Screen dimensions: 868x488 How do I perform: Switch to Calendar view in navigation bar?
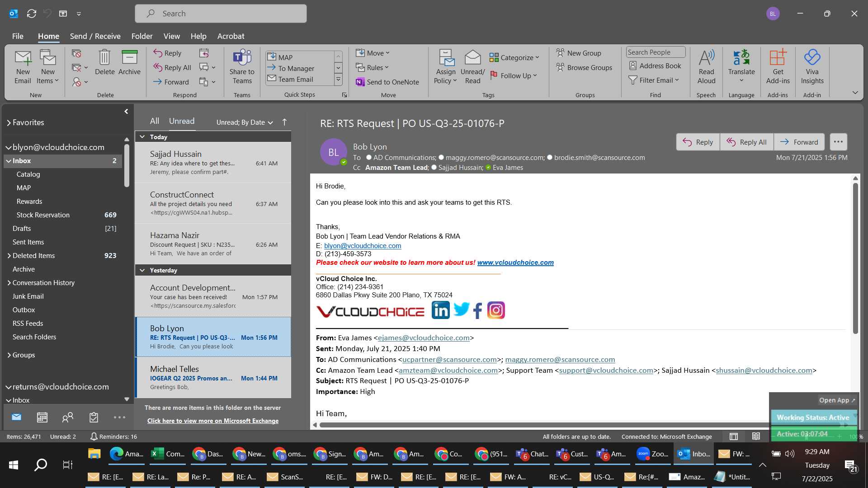tap(42, 417)
